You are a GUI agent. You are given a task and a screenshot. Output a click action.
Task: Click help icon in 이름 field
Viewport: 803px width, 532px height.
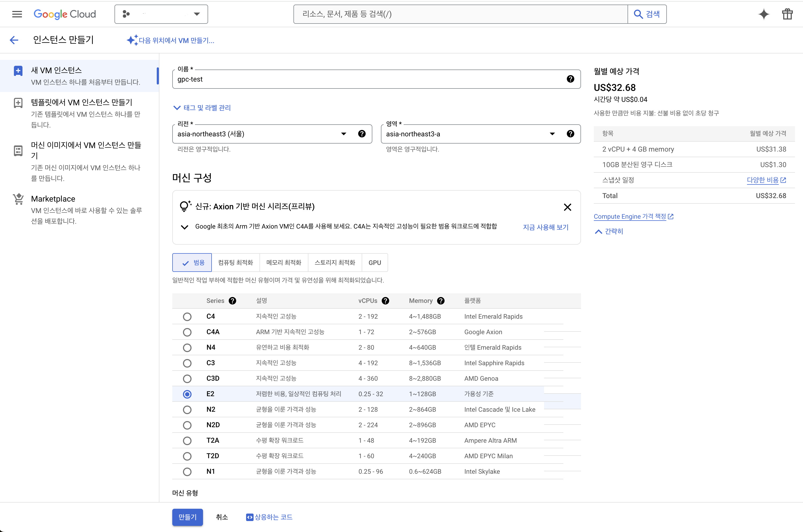570,79
